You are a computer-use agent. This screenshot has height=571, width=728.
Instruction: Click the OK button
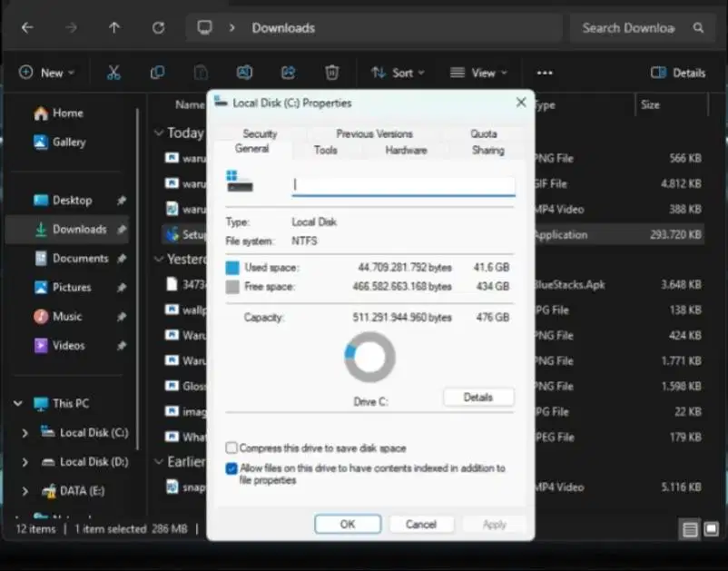(348, 524)
